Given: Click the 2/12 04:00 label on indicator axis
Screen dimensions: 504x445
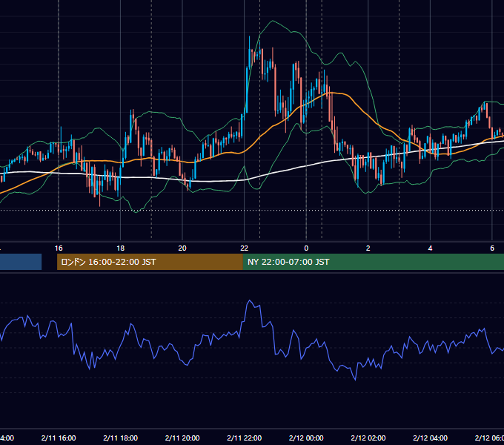Looking at the screenshot, I should [x=430, y=438].
